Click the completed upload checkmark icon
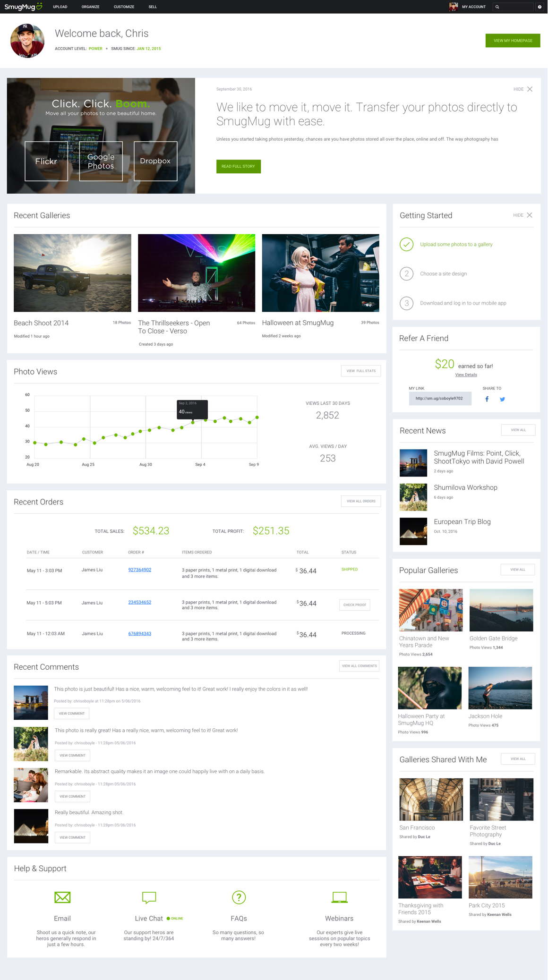548x980 pixels. pyautogui.click(x=407, y=244)
